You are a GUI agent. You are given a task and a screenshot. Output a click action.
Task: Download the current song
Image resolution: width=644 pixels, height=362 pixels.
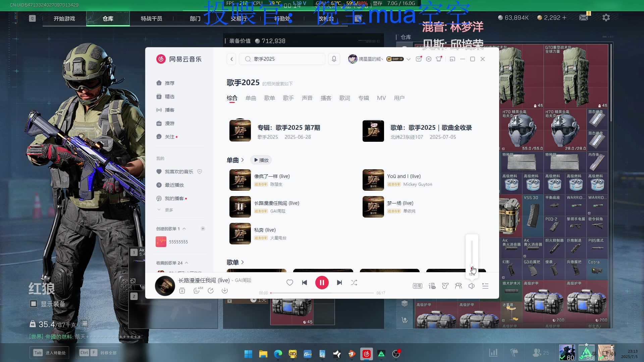[x=225, y=291]
